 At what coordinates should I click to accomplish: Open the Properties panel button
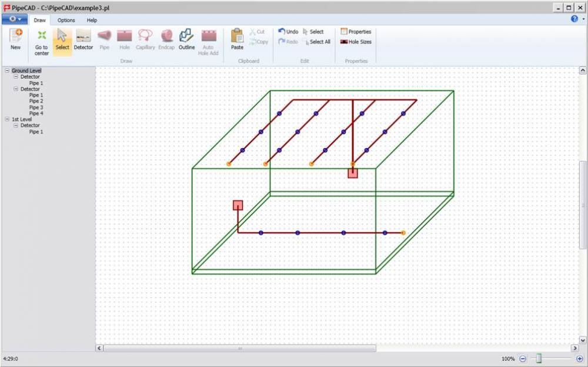[356, 32]
